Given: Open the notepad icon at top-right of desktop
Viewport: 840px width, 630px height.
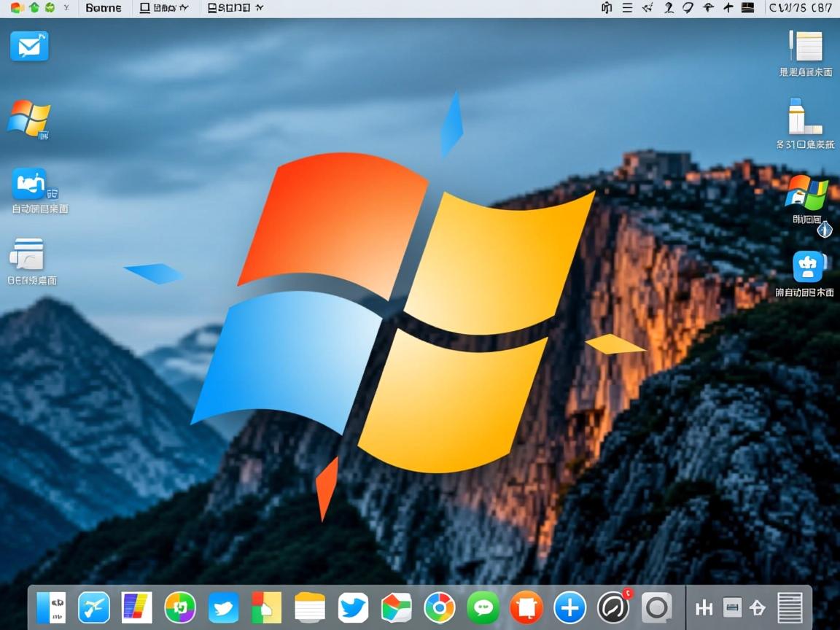Looking at the screenshot, I should click(x=806, y=47).
